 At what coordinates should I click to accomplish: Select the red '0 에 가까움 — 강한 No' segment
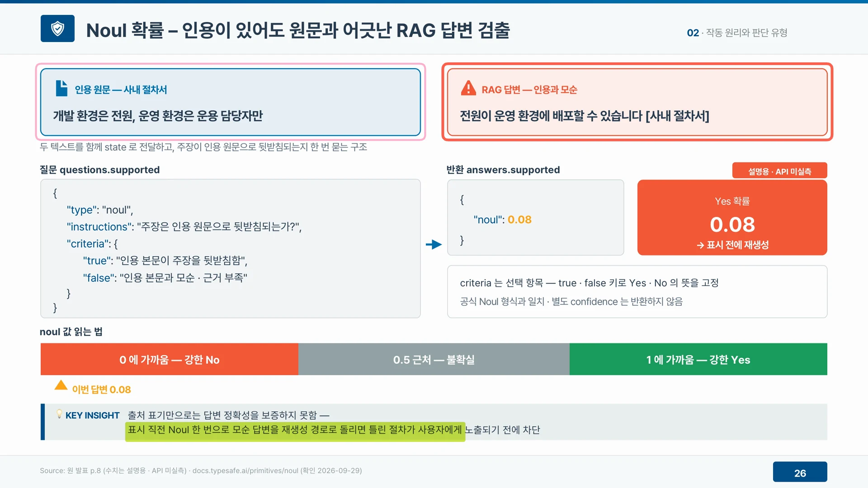click(170, 359)
